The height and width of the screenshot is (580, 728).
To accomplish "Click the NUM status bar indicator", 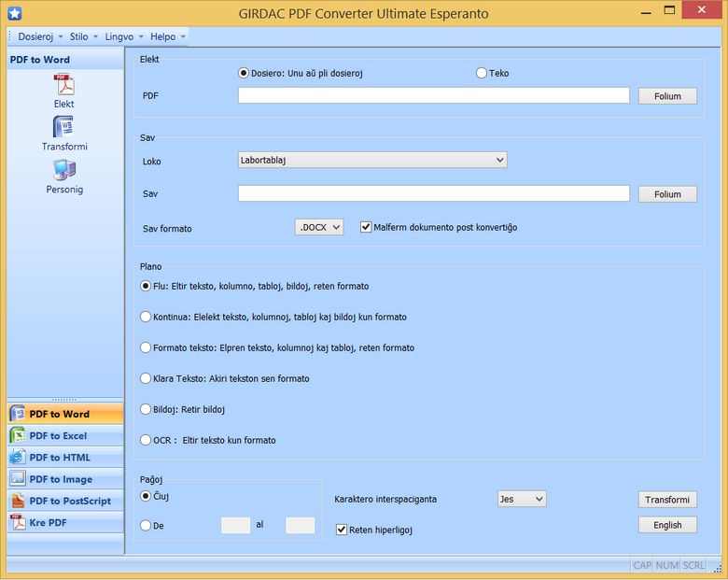I will (667, 565).
